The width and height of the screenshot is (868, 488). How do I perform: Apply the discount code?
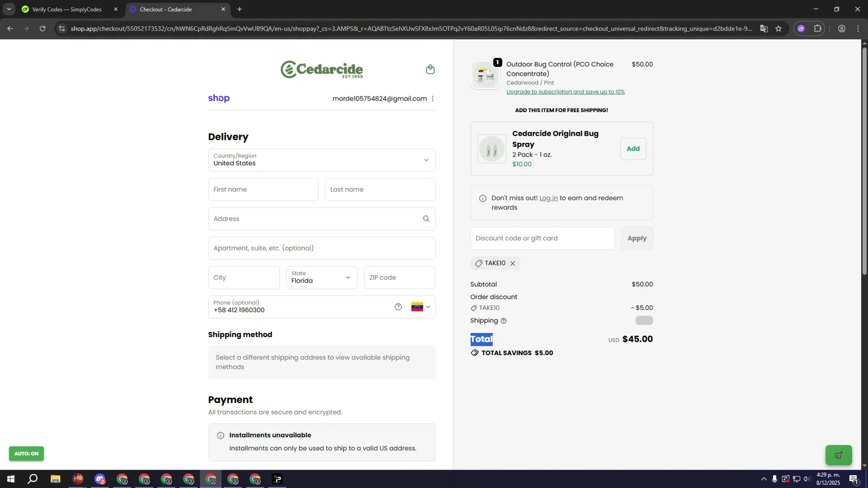click(637, 238)
